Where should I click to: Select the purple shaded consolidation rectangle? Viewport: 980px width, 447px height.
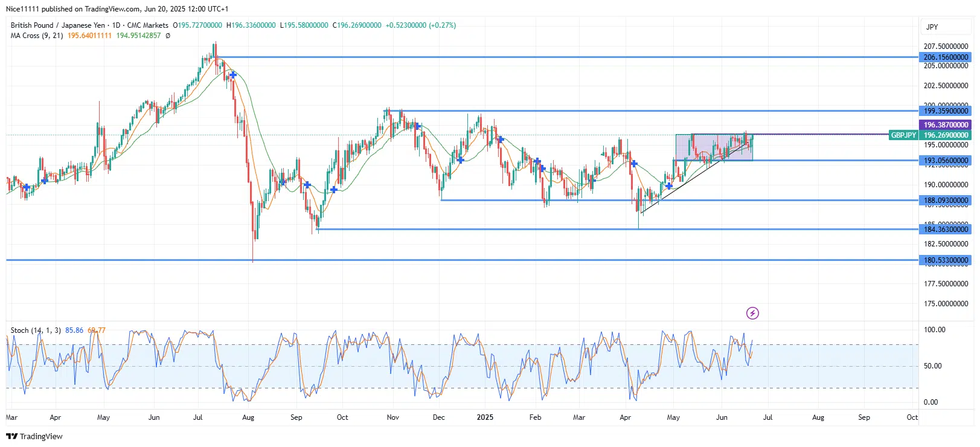point(714,147)
